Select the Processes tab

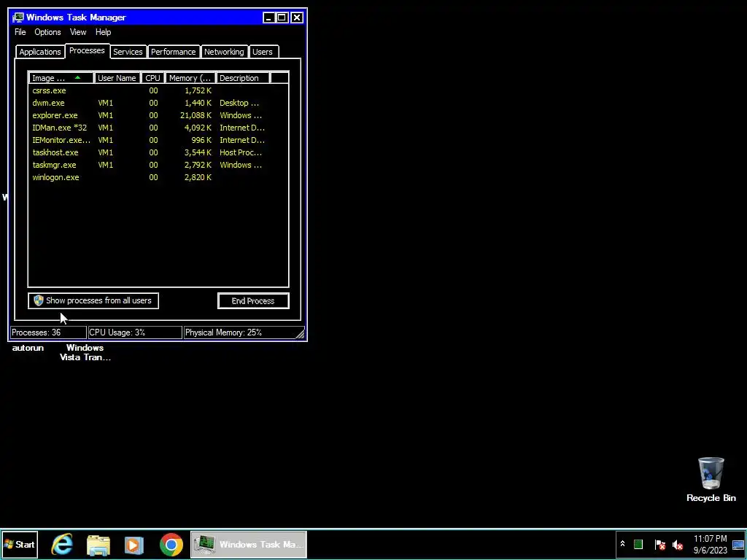tap(88, 50)
